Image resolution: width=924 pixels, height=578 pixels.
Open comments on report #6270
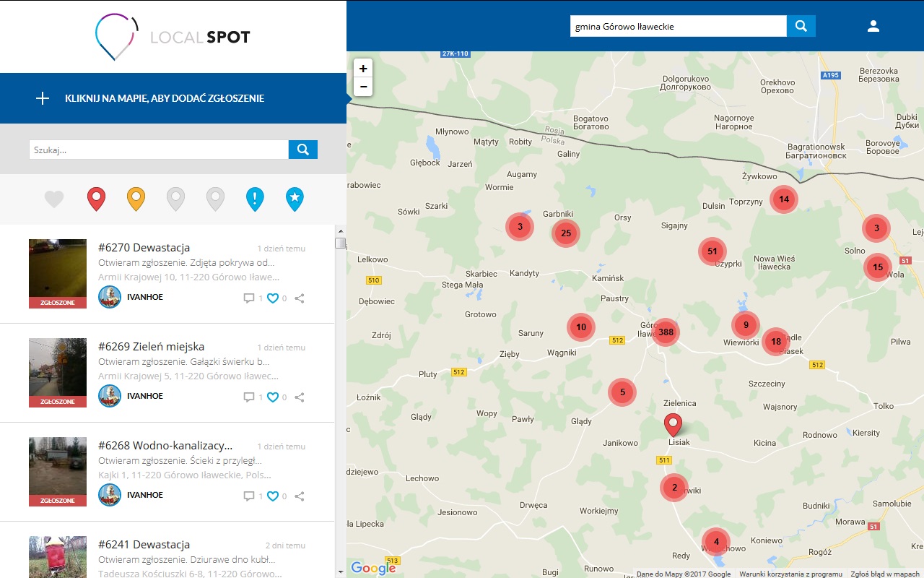(249, 298)
